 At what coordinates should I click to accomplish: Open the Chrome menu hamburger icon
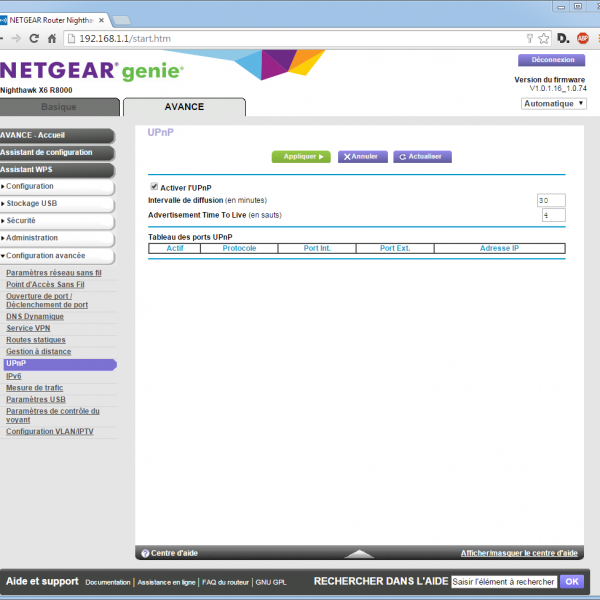[597, 39]
